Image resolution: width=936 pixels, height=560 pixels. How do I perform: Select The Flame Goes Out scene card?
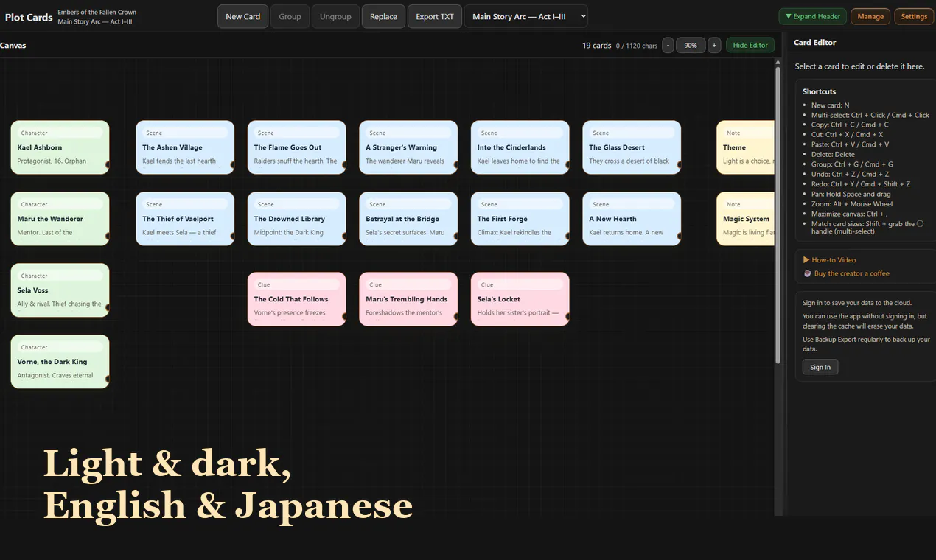pyautogui.click(x=296, y=147)
